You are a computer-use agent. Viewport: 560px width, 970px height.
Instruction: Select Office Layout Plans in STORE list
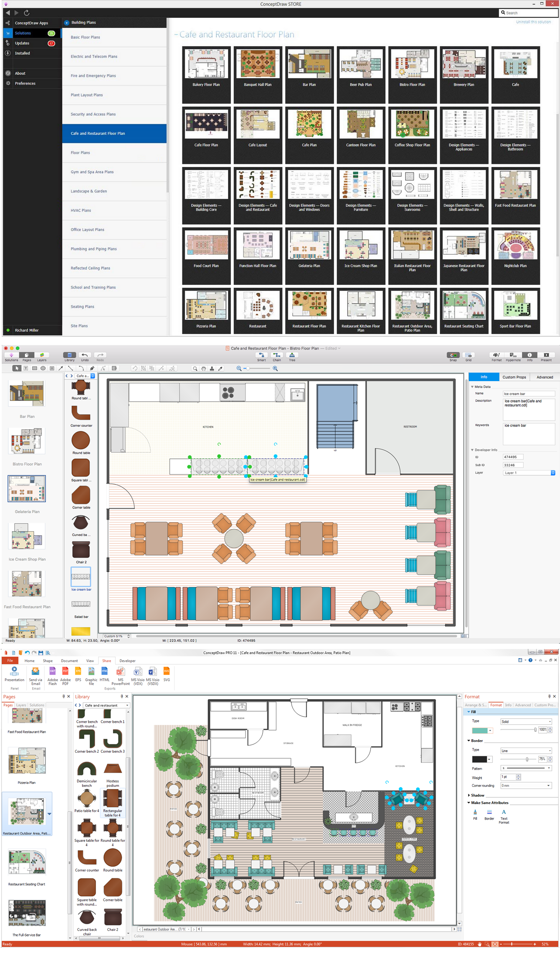coord(114,230)
